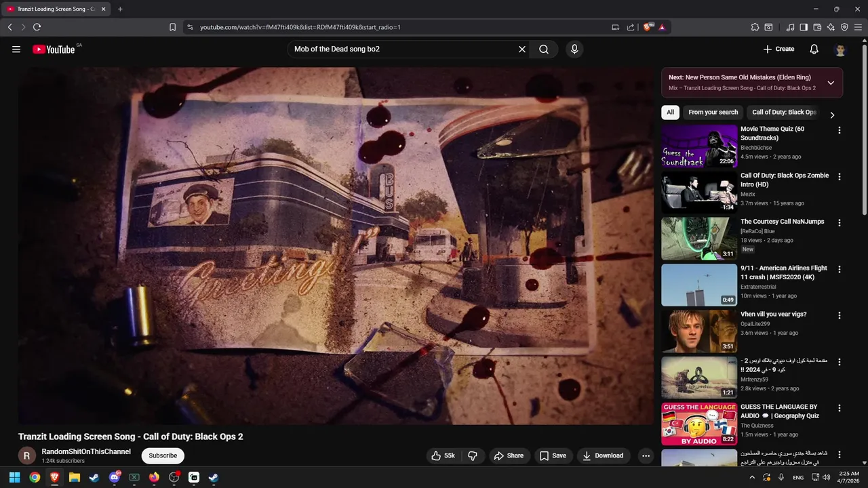Screen dimensions: 868x488
Task: Open Call Of Duty Zombie Intro thumbnail
Action: [699, 192]
